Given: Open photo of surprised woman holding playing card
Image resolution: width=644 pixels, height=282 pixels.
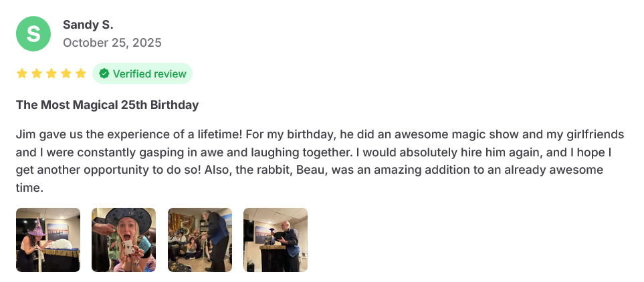Looking at the screenshot, I should pos(124,240).
